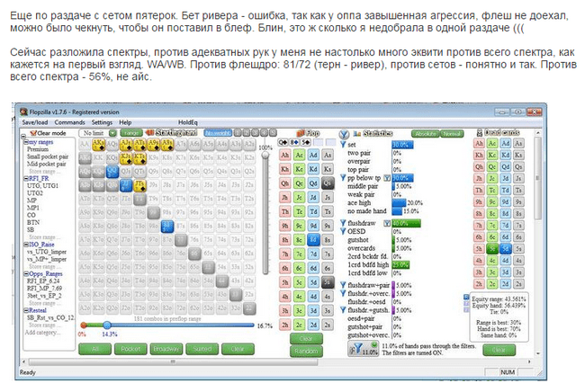Viewport: 585px width, 392px height.
Task: Click the horizontal scrollbar at window bottom
Action: coord(173,361)
